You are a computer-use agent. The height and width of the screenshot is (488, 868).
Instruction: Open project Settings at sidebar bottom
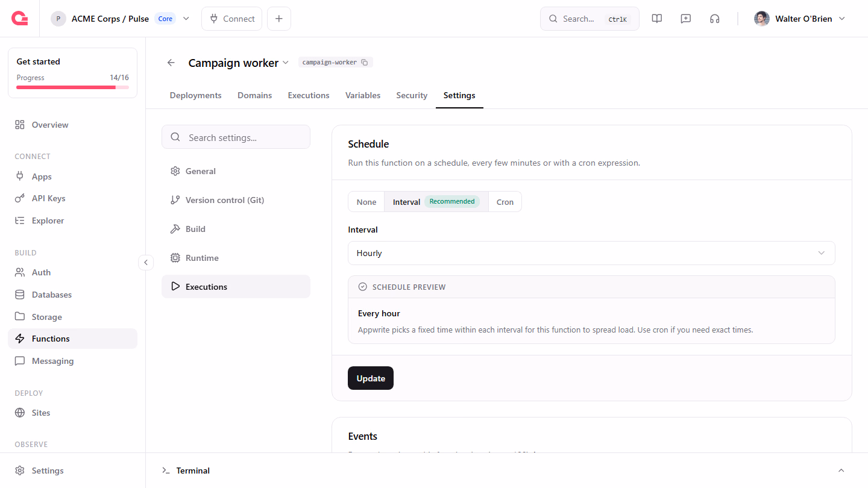coord(72,471)
